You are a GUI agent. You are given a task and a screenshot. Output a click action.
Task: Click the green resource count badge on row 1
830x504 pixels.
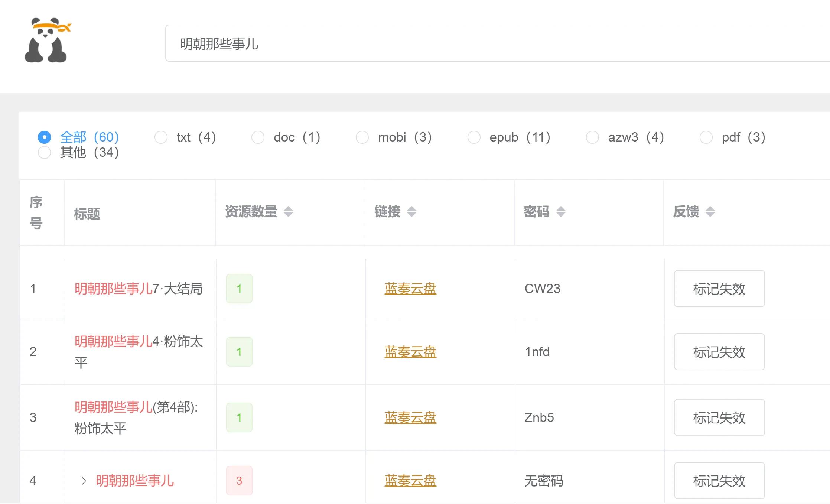239,289
